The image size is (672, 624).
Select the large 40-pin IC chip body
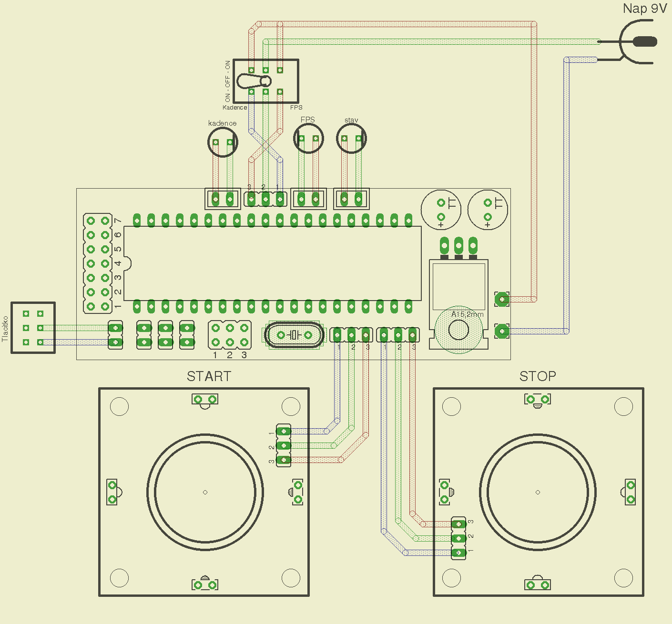click(x=273, y=263)
